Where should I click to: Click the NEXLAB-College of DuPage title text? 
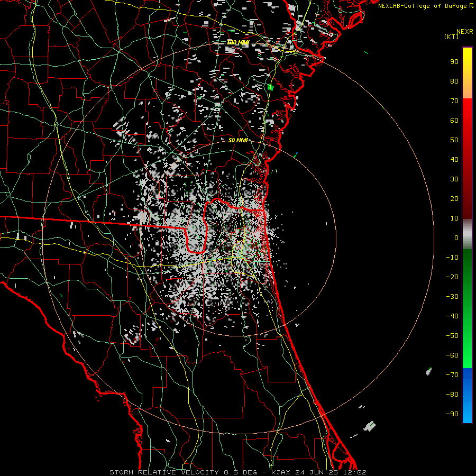[423, 6]
